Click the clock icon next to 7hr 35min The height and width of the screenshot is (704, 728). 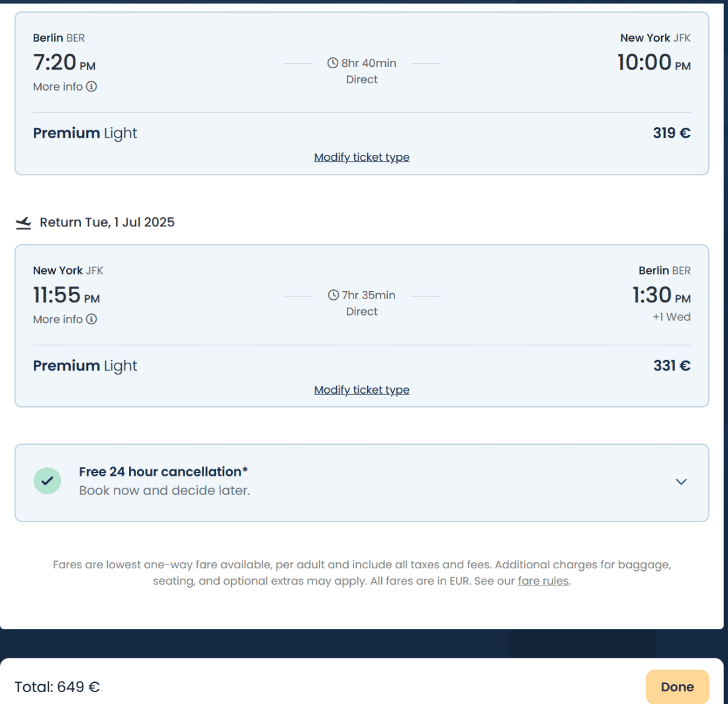[334, 296]
